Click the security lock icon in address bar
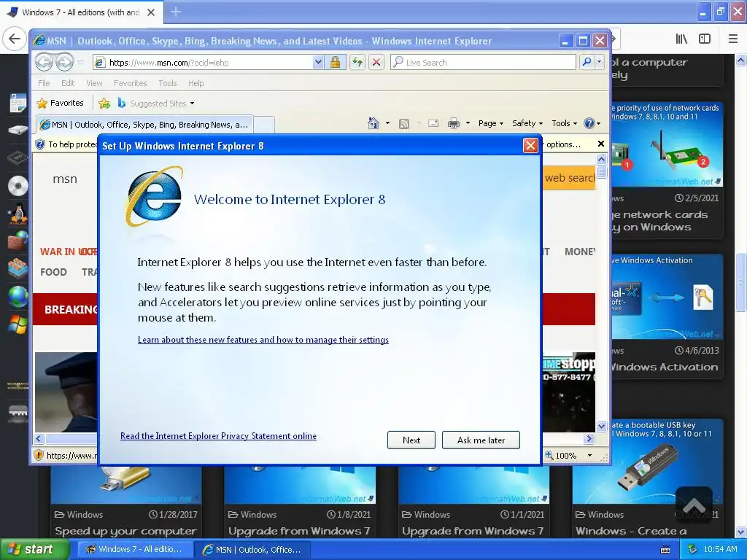Screen dimensions: 747x560 (335, 63)
